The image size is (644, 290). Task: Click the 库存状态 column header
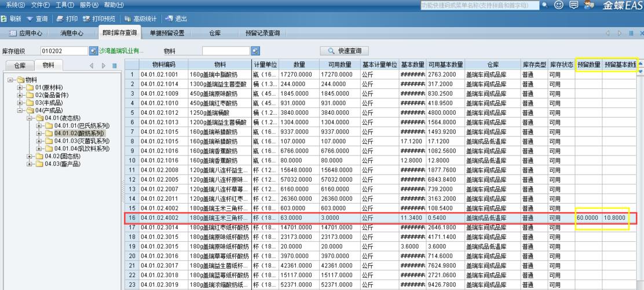(561, 64)
